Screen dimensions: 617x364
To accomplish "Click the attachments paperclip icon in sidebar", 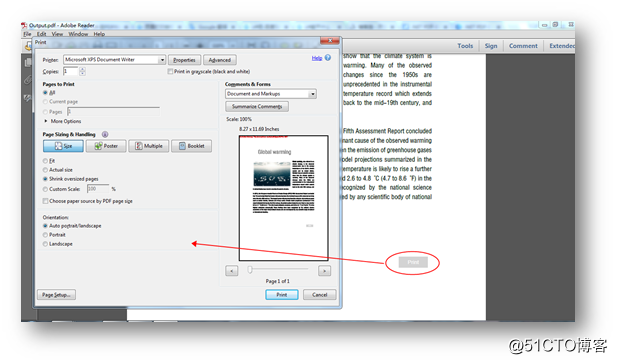I will tap(28, 80).
